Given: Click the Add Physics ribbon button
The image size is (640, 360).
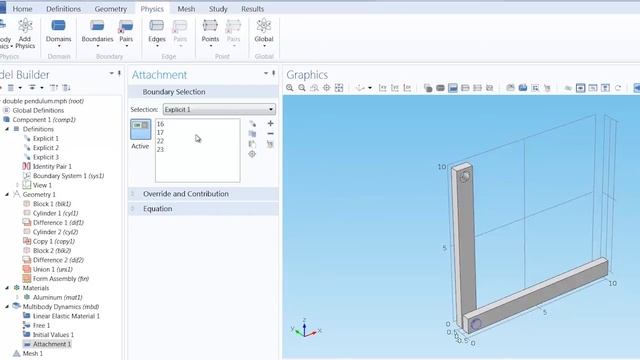Looking at the screenshot, I should pos(25,33).
